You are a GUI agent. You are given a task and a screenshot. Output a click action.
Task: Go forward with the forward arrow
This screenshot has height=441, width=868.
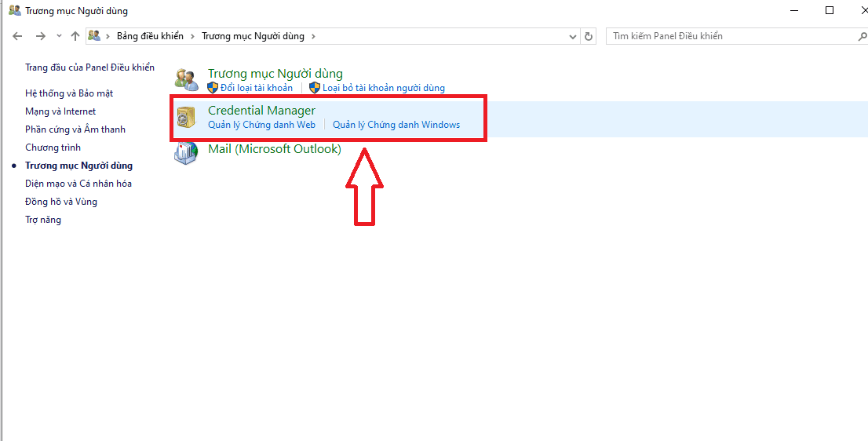40,36
